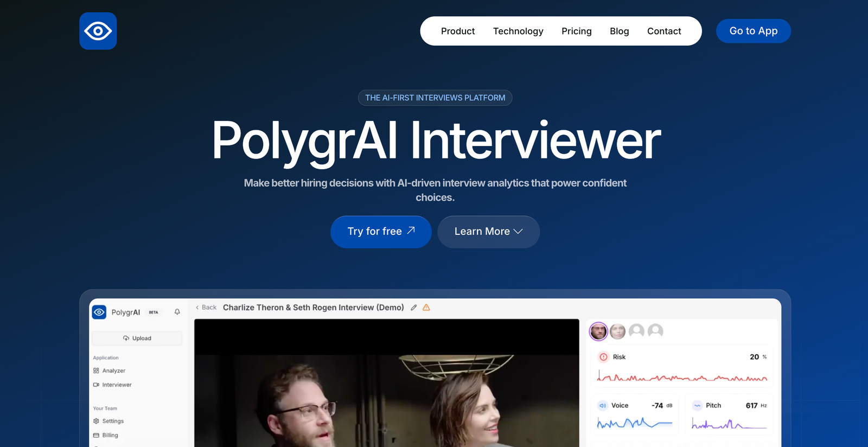Click the purple Pitch wave icon

click(x=697, y=405)
